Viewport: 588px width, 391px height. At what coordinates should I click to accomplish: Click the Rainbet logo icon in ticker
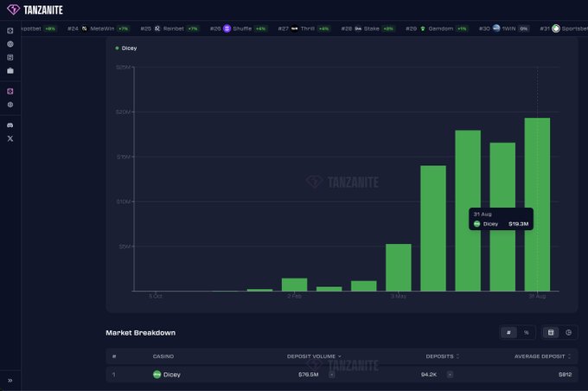157,29
